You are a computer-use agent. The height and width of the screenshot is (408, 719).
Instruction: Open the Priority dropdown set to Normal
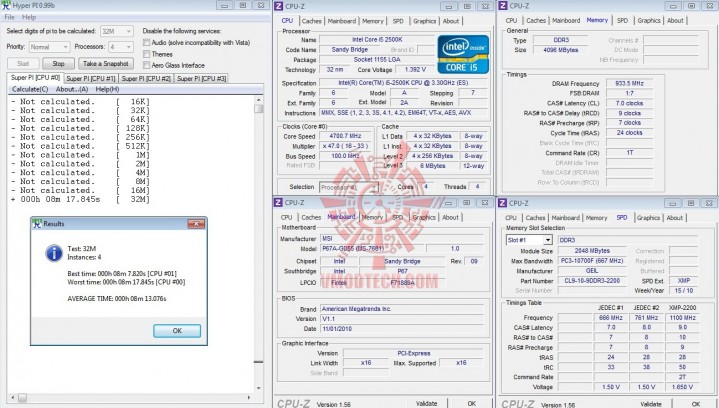[x=49, y=47]
